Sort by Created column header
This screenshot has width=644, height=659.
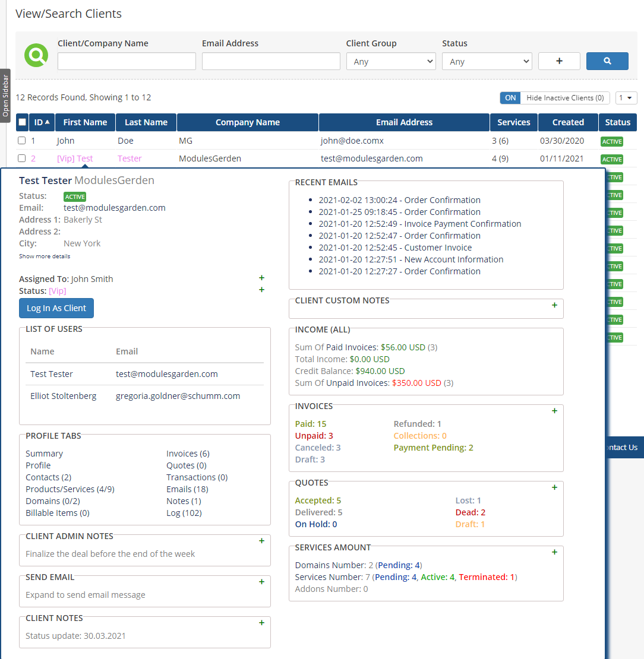568,122
